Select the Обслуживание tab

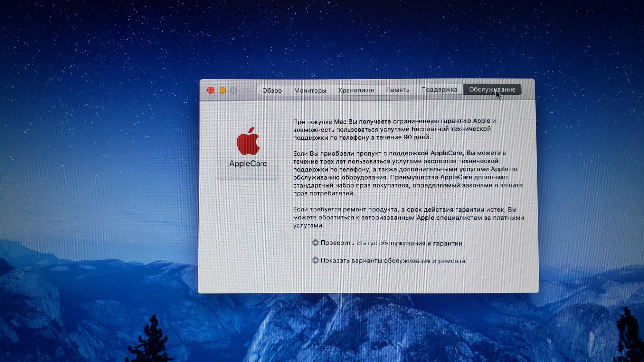[x=492, y=89]
